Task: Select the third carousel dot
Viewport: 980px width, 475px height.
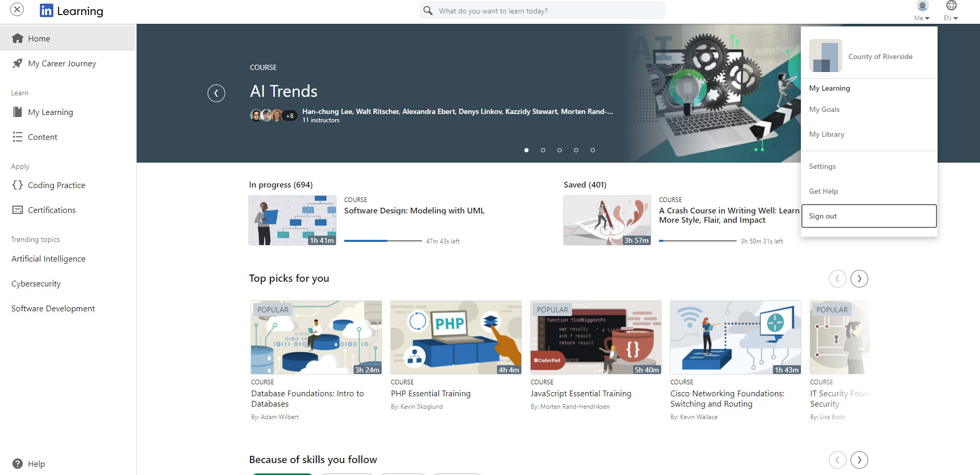Action: point(560,150)
